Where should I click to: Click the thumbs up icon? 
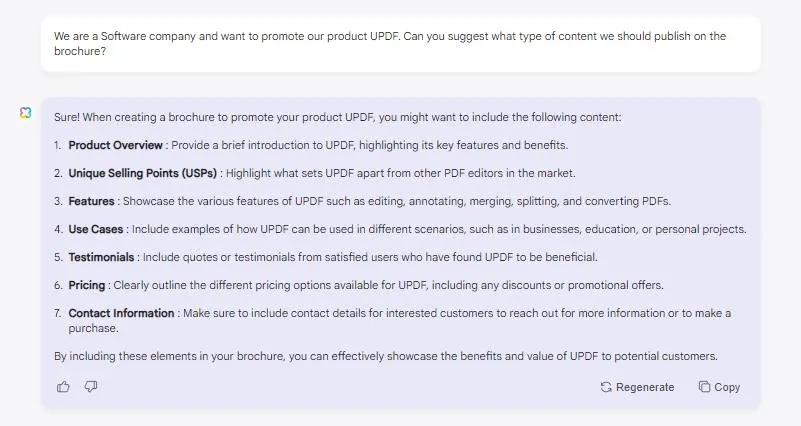[63, 387]
